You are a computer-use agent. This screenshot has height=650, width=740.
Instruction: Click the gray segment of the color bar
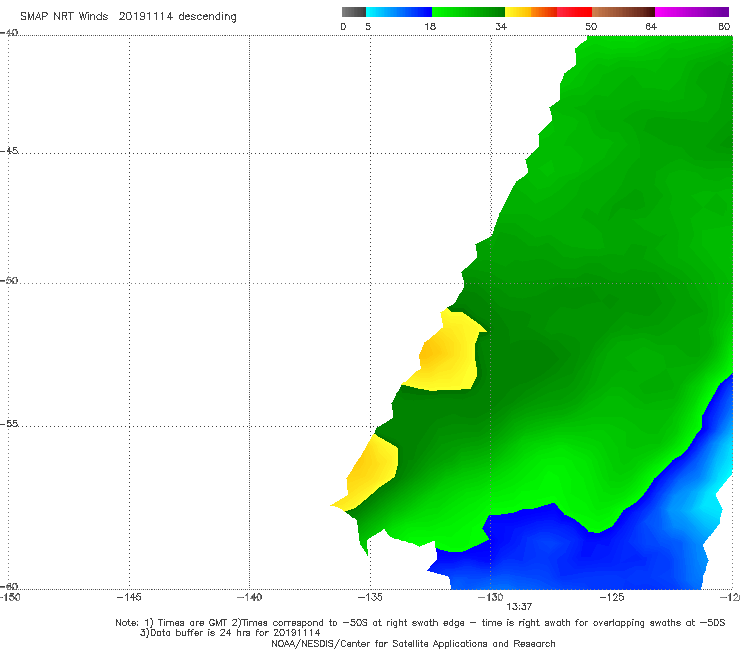pyautogui.click(x=353, y=12)
